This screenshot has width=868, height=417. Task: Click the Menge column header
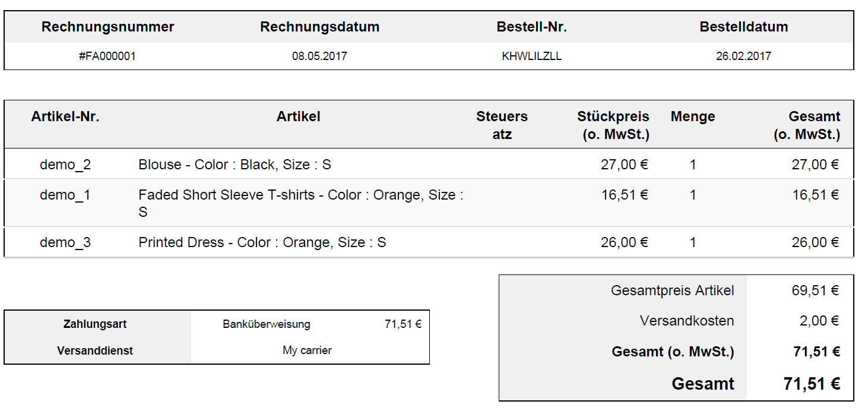point(693,116)
